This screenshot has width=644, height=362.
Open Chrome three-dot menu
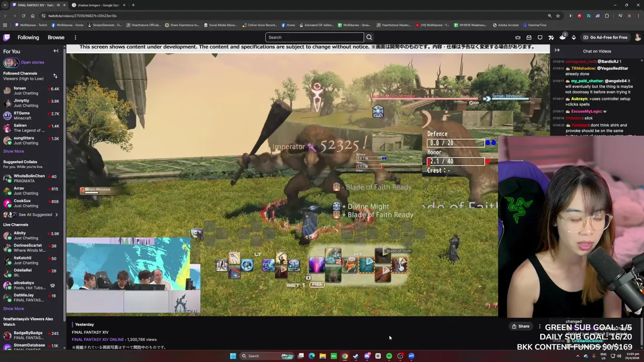638,16
